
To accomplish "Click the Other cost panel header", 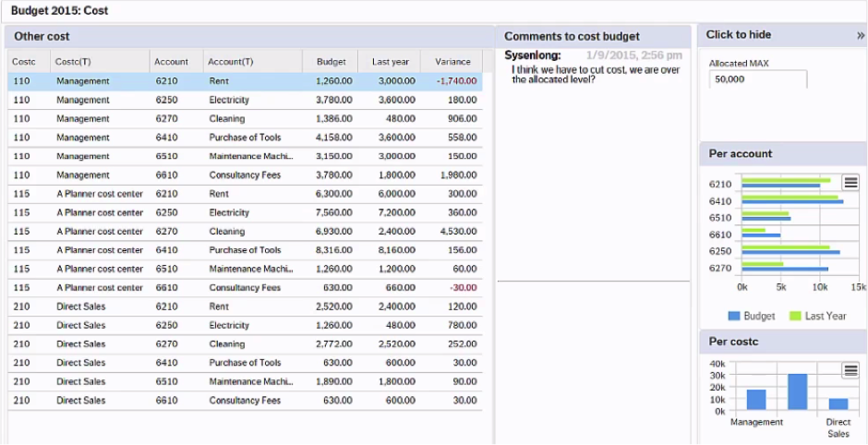I will coord(249,37).
